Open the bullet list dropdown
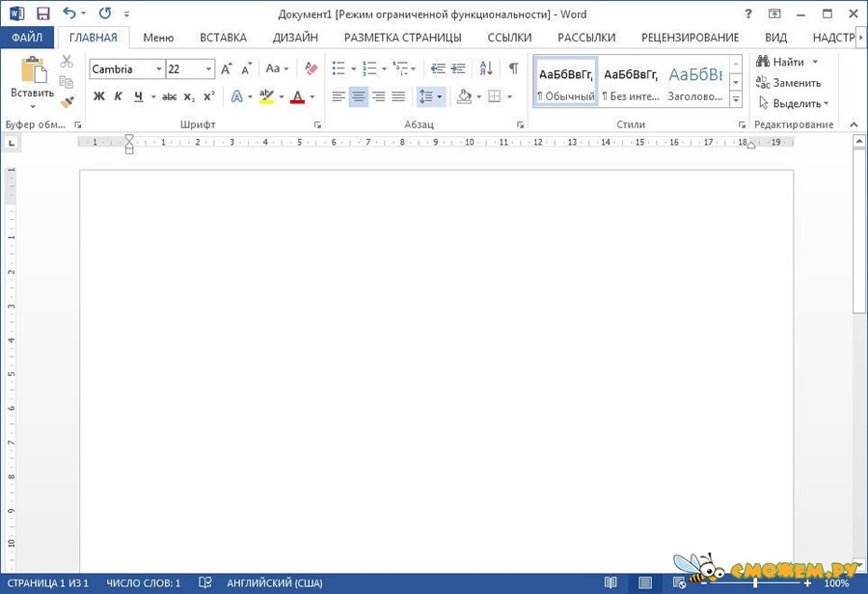Screen dimensions: 868x594 point(354,69)
